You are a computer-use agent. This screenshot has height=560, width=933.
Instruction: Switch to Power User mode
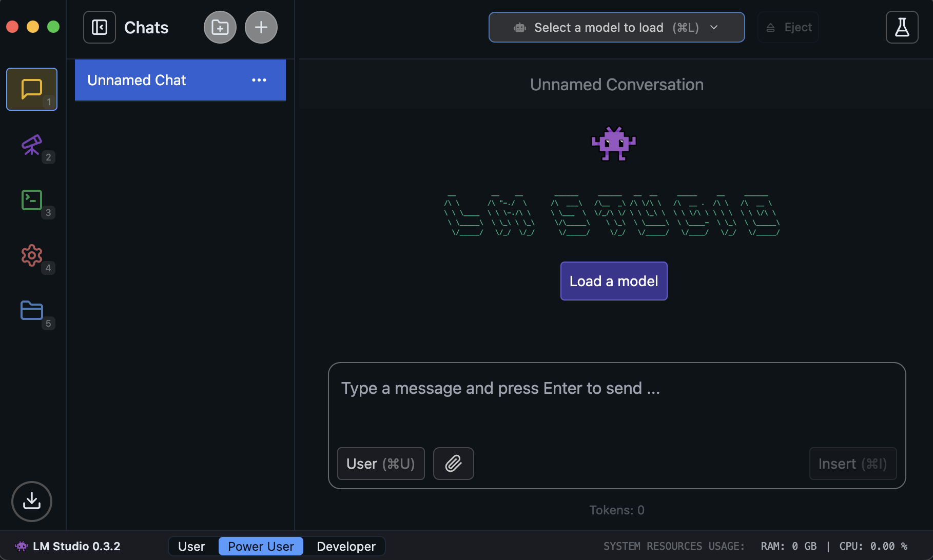(261, 546)
